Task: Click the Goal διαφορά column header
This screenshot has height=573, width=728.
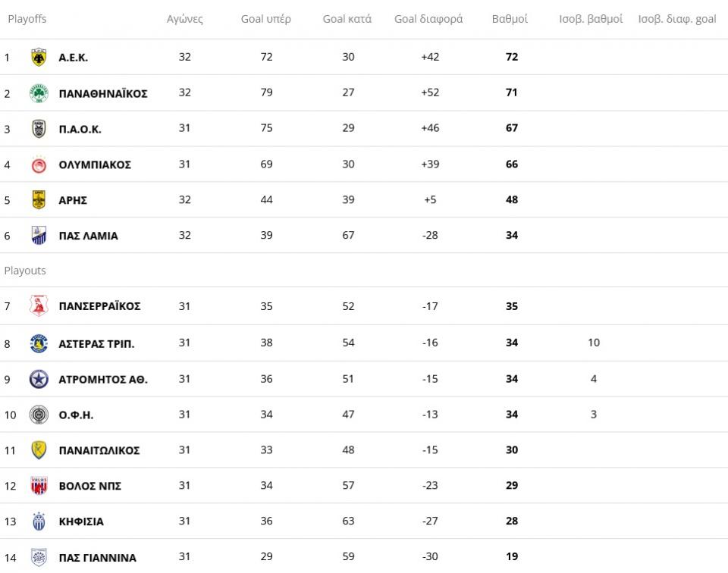Action: pos(428,19)
